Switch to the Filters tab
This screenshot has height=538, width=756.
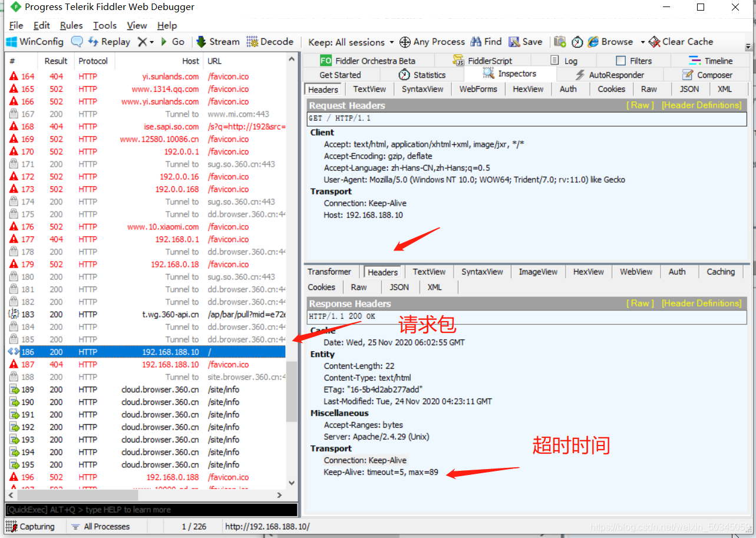tap(634, 61)
